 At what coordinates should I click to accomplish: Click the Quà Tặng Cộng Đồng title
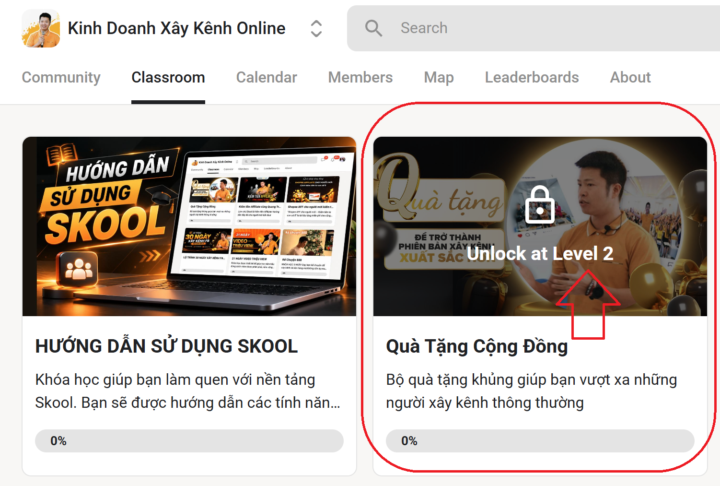click(477, 346)
